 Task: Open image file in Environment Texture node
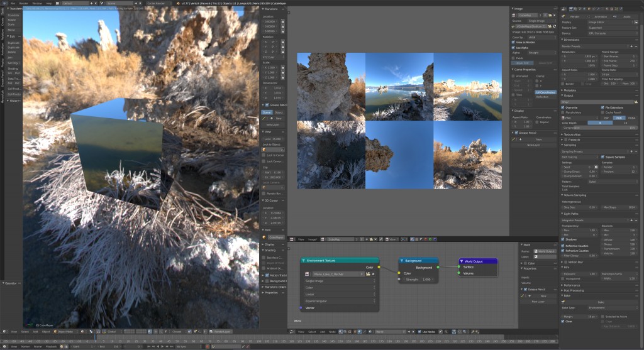pyautogui.click(x=368, y=274)
